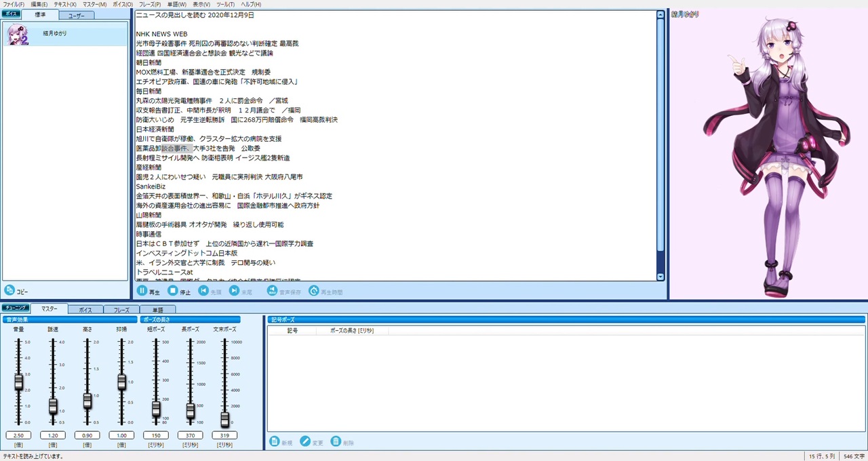
Task: Click the 文末ポーズ slider handle
Action: point(225,420)
